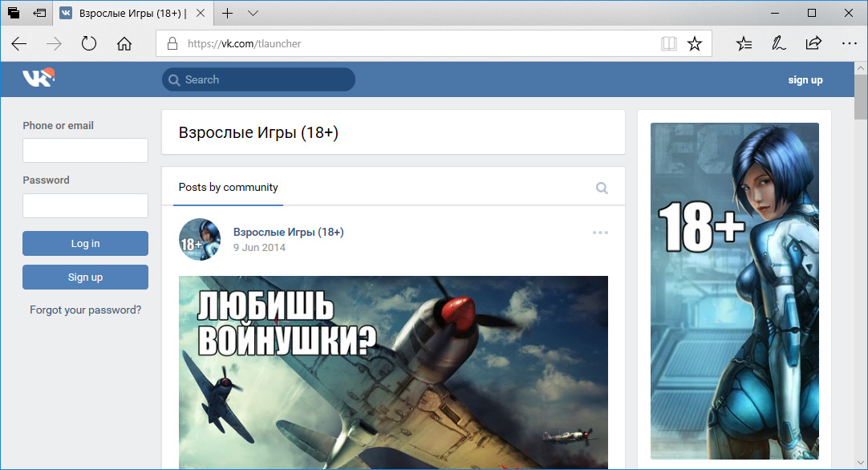Open Edge settings and more menu

pyautogui.click(x=849, y=44)
